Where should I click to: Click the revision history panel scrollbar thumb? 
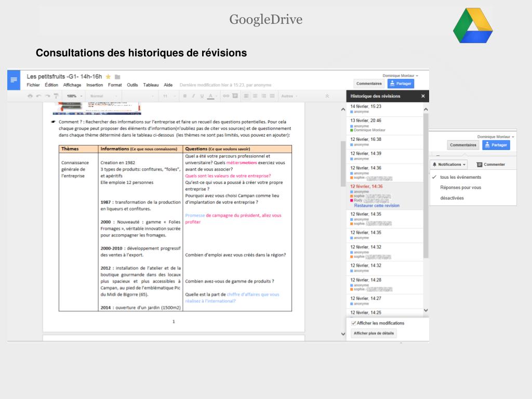(x=426, y=185)
